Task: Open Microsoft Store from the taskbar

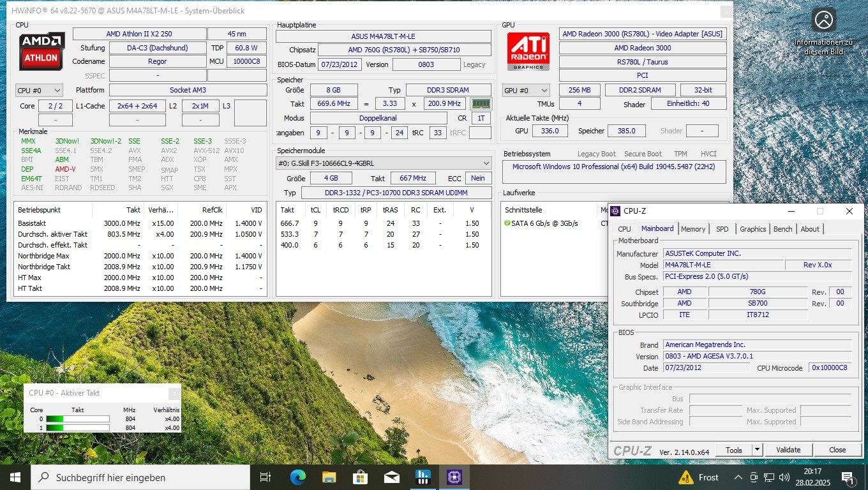Action: click(x=360, y=477)
